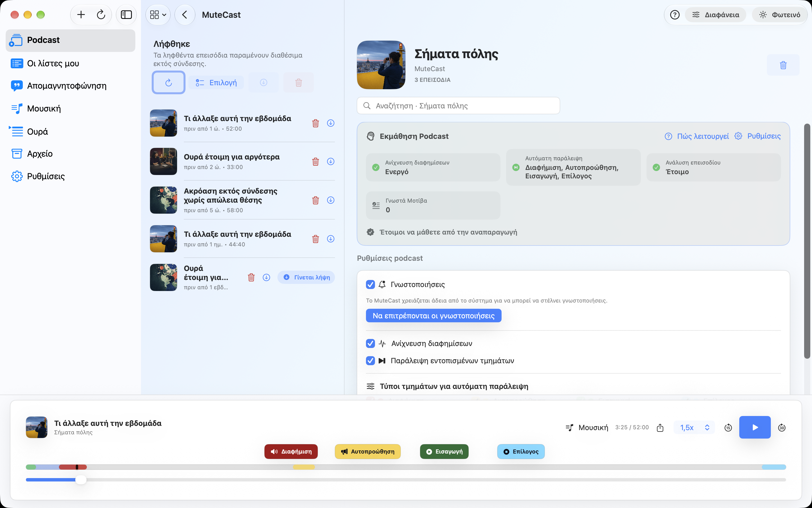Screen dimensions: 812x508
Task: Select Οι λίστες μου in sidebar
Action: (70, 63)
